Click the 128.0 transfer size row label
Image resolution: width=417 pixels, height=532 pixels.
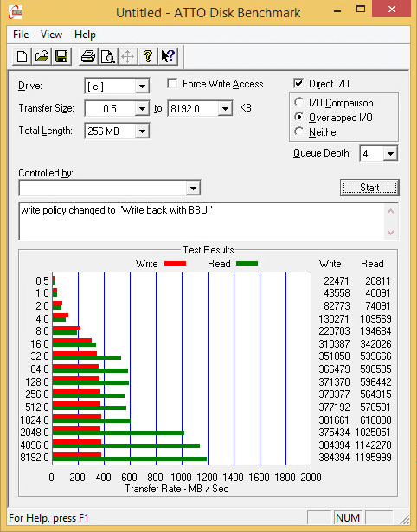click(37, 382)
